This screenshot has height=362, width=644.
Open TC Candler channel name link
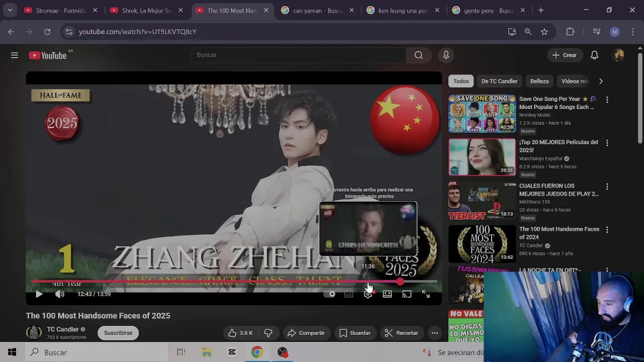click(63, 329)
